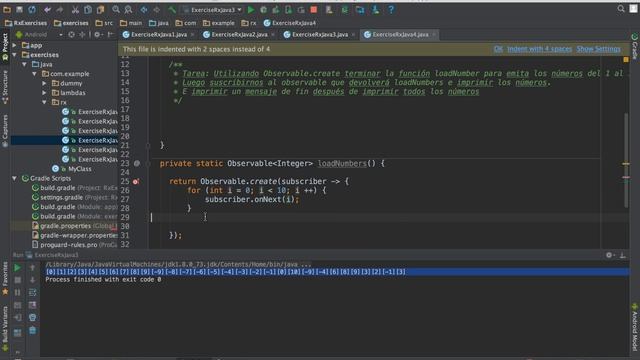Close the ExerciseRxJava3.java tab
The image size is (640, 360).
coord(353,35)
